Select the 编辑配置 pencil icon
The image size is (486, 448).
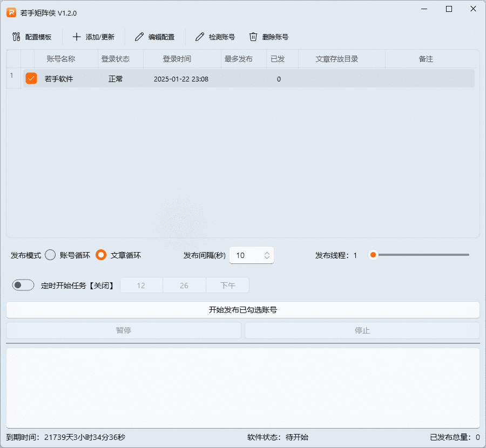140,37
